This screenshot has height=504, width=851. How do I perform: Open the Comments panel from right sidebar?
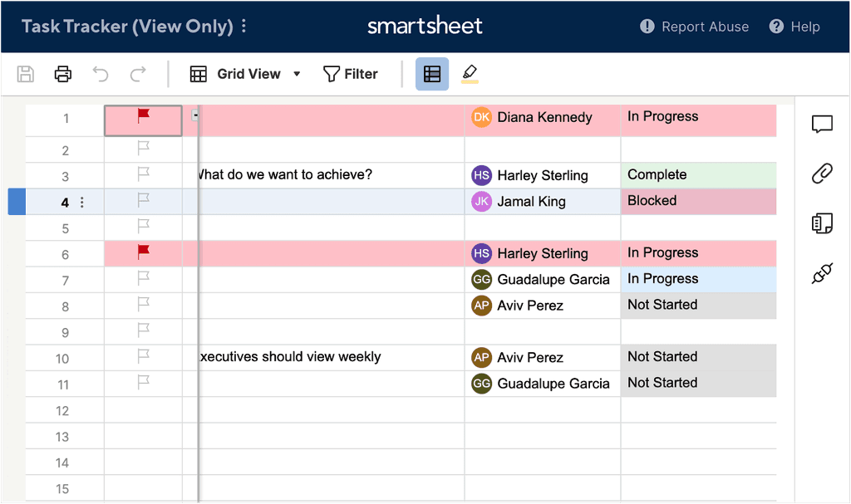822,123
